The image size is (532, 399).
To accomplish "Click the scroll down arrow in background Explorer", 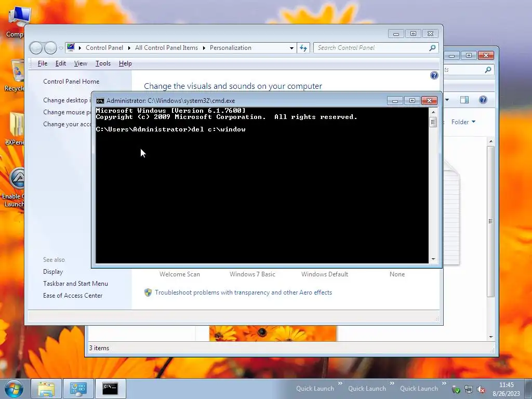I will click(x=490, y=337).
